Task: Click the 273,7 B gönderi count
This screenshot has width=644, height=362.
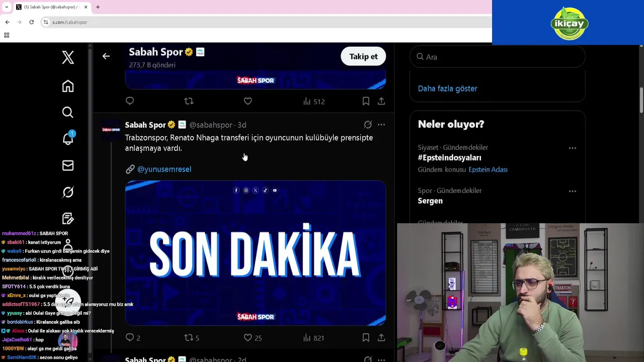Action: pyautogui.click(x=152, y=65)
